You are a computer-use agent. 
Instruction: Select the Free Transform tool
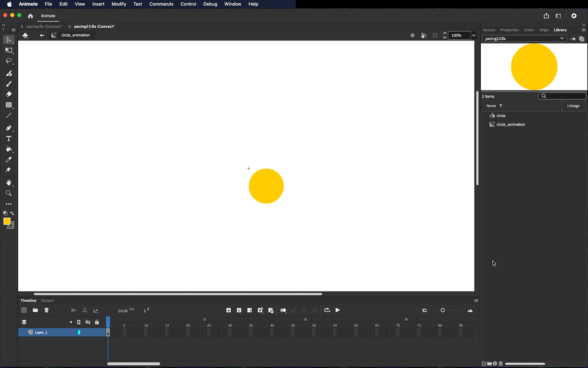[x=9, y=50]
